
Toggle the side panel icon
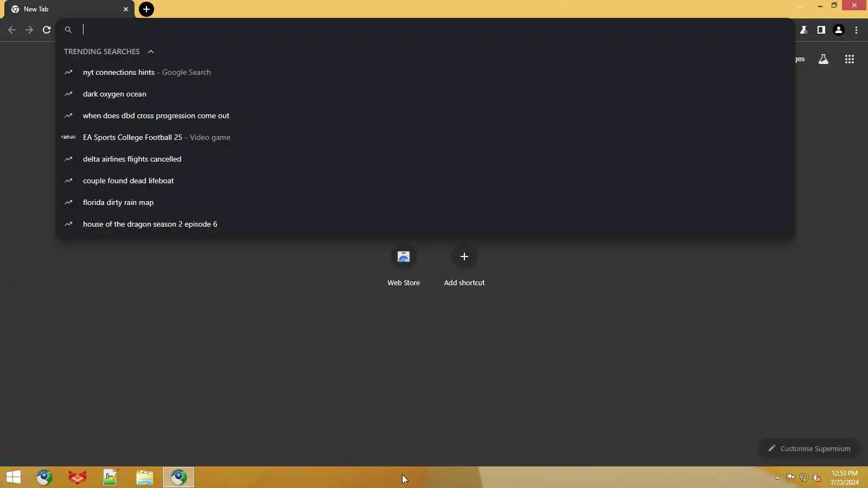[x=821, y=30]
